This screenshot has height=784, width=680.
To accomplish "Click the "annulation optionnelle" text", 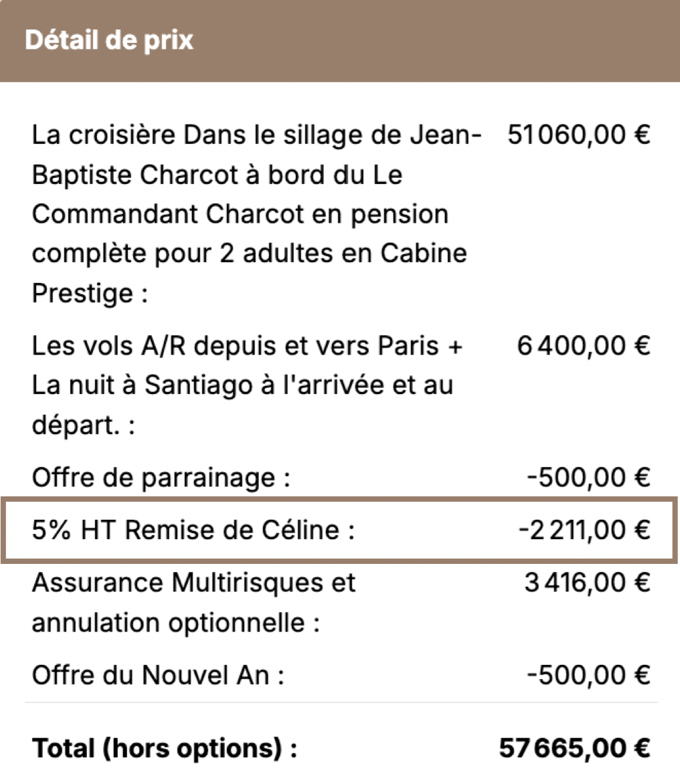I will click(175, 623).
